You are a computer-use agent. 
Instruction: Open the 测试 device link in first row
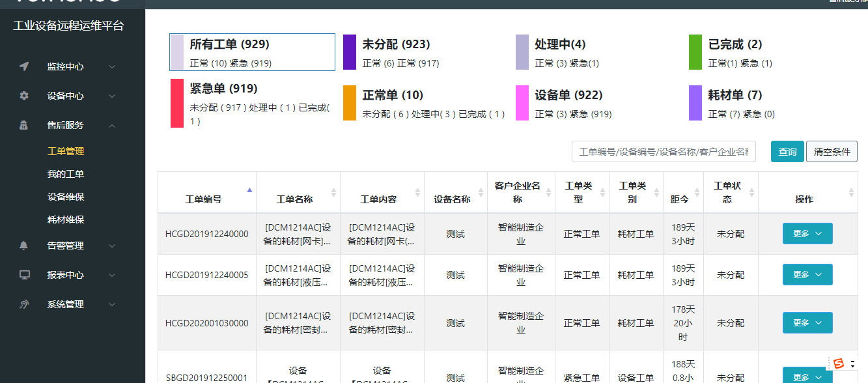tap(456, 234)
